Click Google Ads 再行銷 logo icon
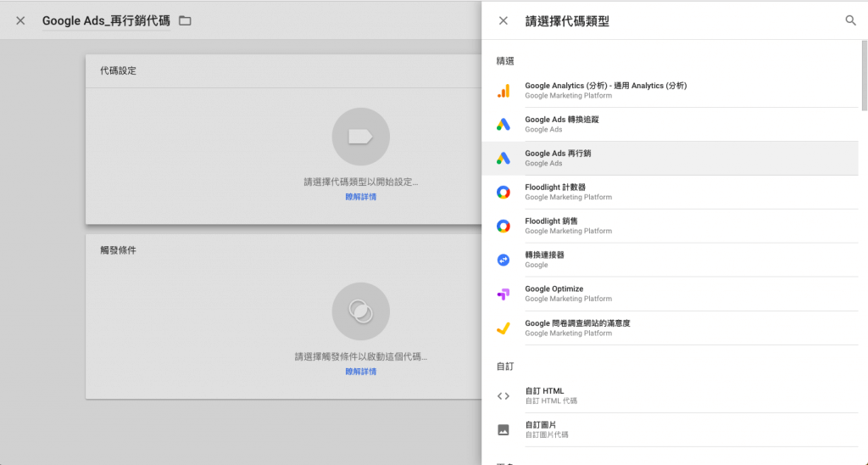This screenshot has height=465, width=868. pos(504,159)
